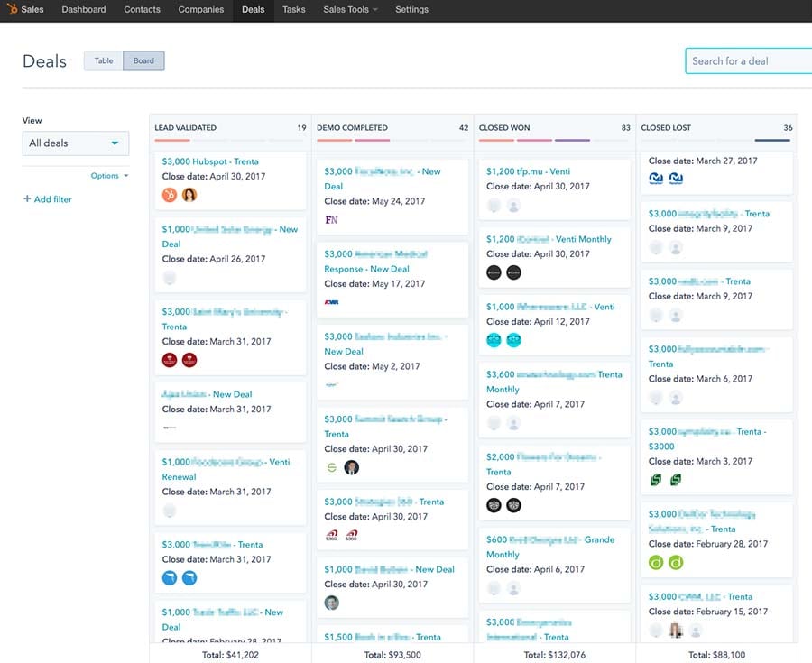
Task: Go to the Contacts menu item
Action: tap(142, 10)
